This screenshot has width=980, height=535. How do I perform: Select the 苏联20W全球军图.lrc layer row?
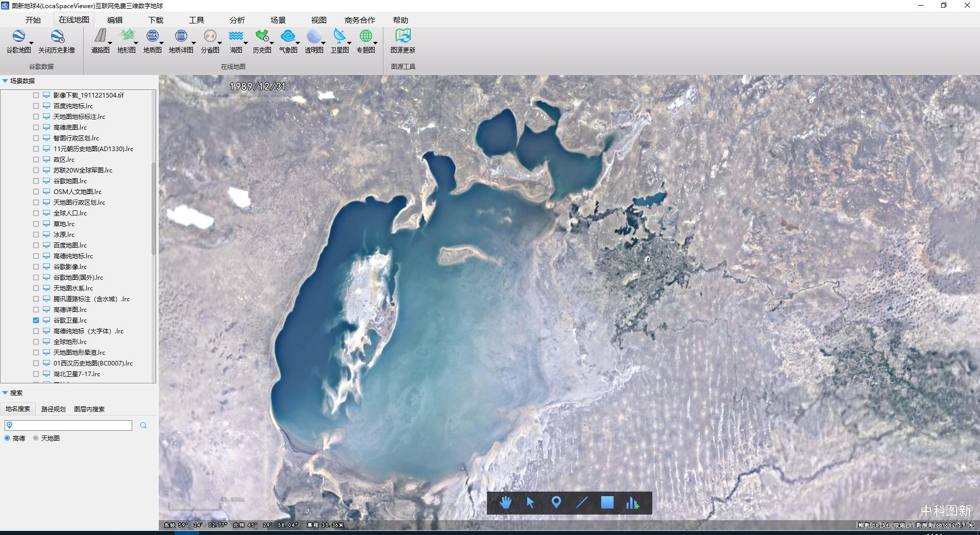(x=83, y=170)
